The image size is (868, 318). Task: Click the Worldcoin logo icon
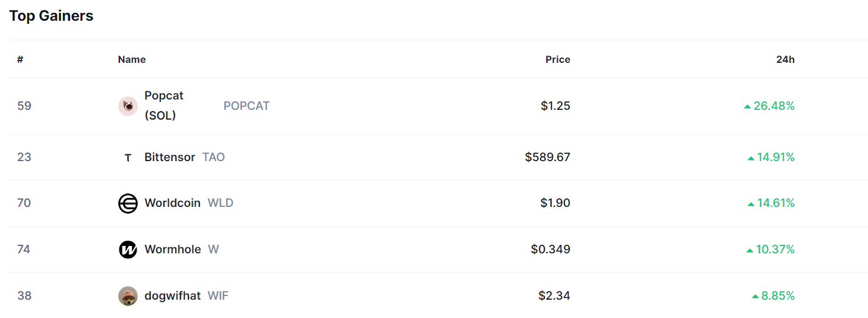tap(128, 203)
